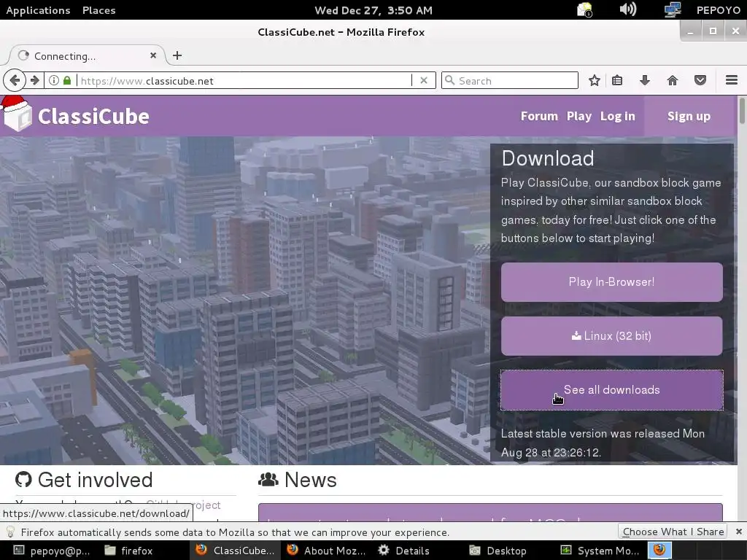
Task: Click the ClassiCube cube logo with Santa hat
Action: pyautogui.click(x=17, y=113)
